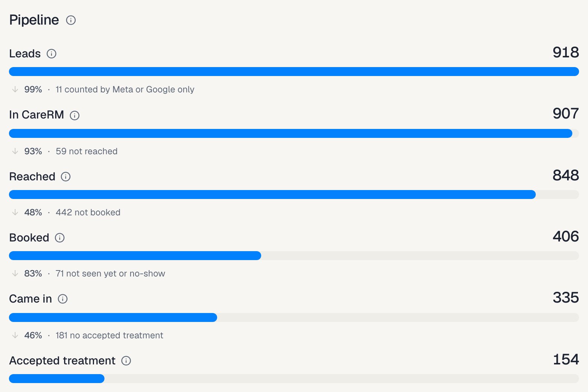Show info for the Reached stage
This screenshot has height=392, width=588.
(x=66, y=177)
